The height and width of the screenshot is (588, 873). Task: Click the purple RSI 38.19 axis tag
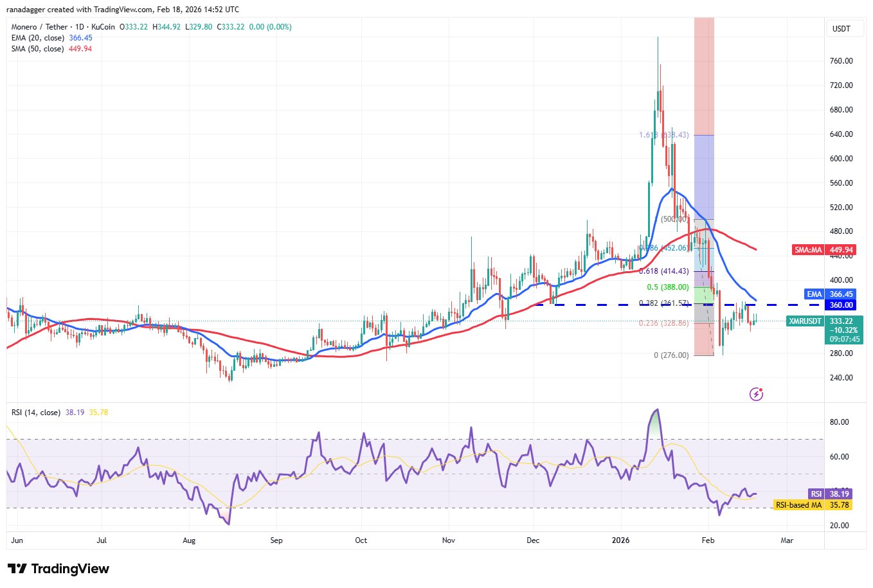coord(830,494)
